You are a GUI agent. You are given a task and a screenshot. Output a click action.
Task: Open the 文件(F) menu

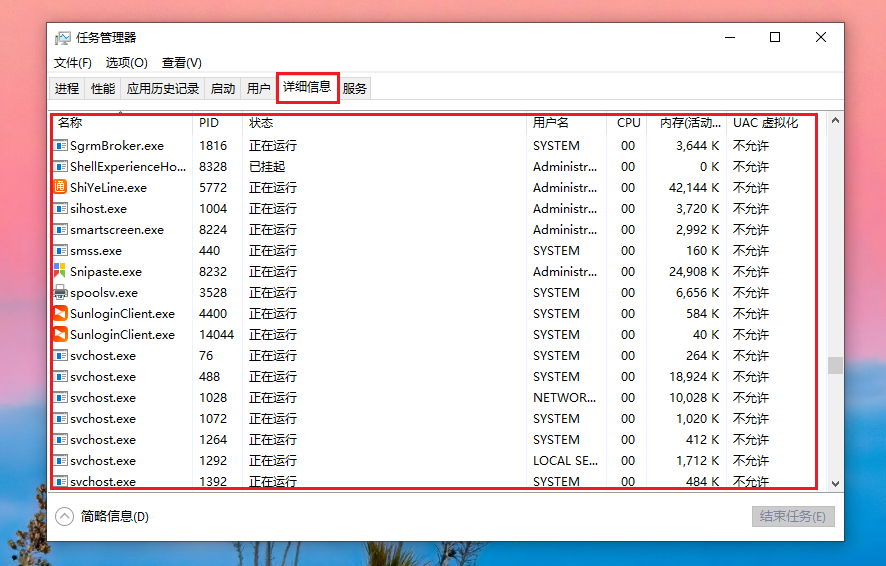point(73,63)
